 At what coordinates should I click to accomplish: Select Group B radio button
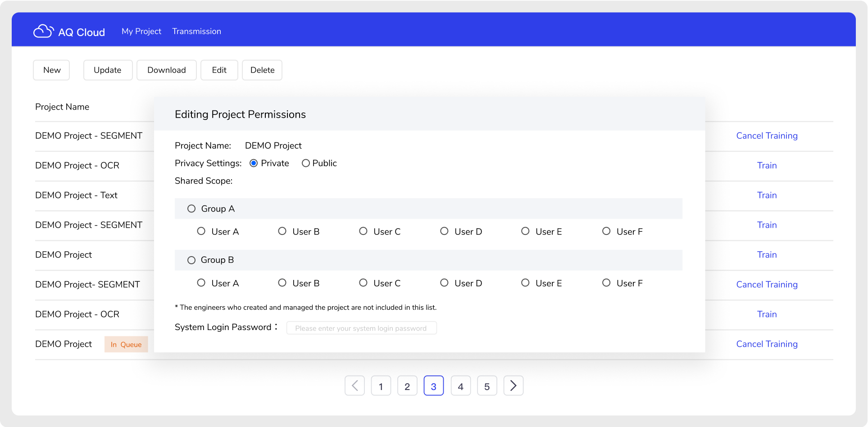click(x=191, y=260)
